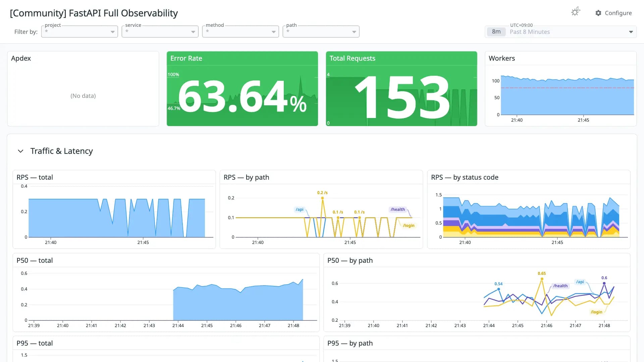The height and width of the screenshot is (362, 644).
Task: Click the P50 — total area chart
Action: [x=238, y=300]
